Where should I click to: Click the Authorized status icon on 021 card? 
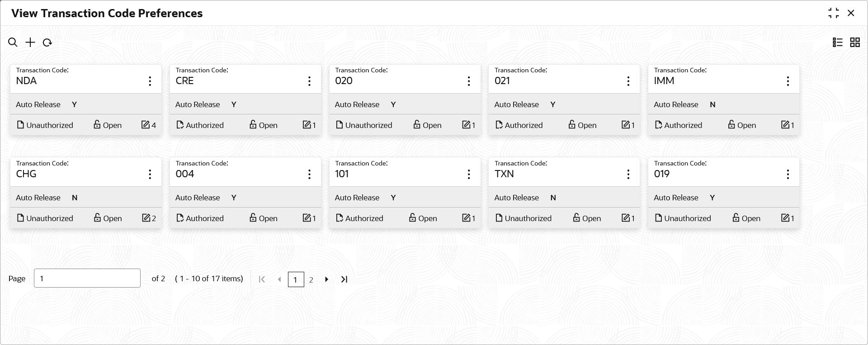499,125
